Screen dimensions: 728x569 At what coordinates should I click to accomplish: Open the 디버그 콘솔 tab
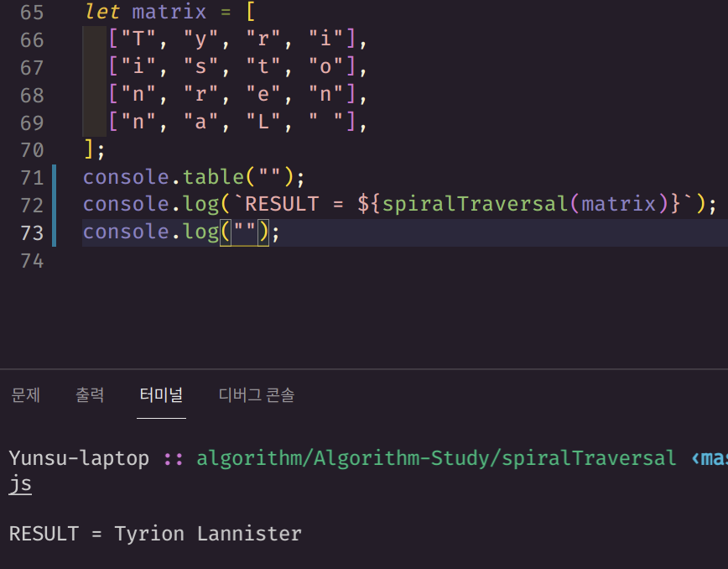(256, 395)
